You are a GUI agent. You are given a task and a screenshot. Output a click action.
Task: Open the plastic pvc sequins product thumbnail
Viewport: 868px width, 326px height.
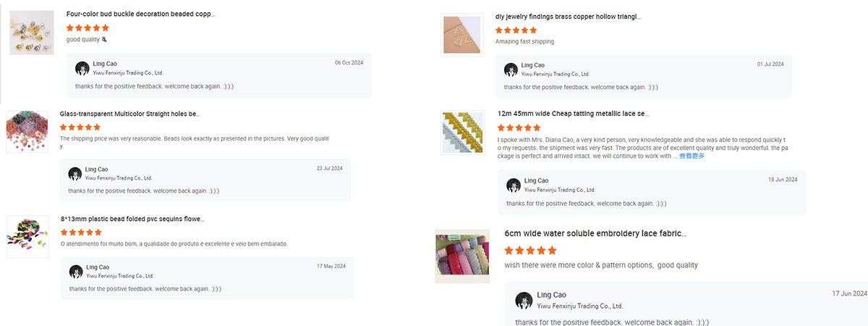coord(27,236)
